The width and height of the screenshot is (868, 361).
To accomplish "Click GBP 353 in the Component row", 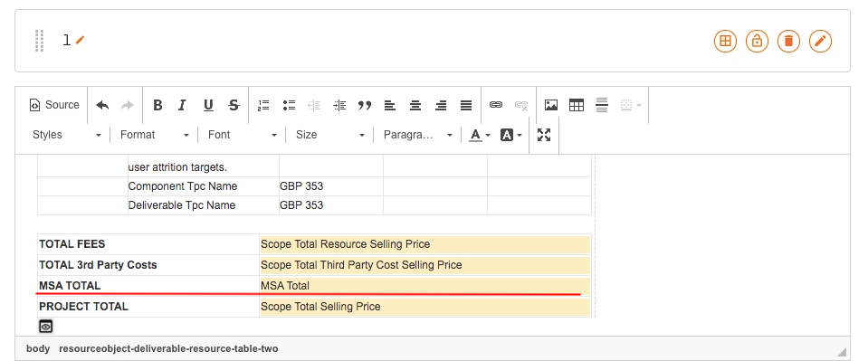I will point(301,186).
